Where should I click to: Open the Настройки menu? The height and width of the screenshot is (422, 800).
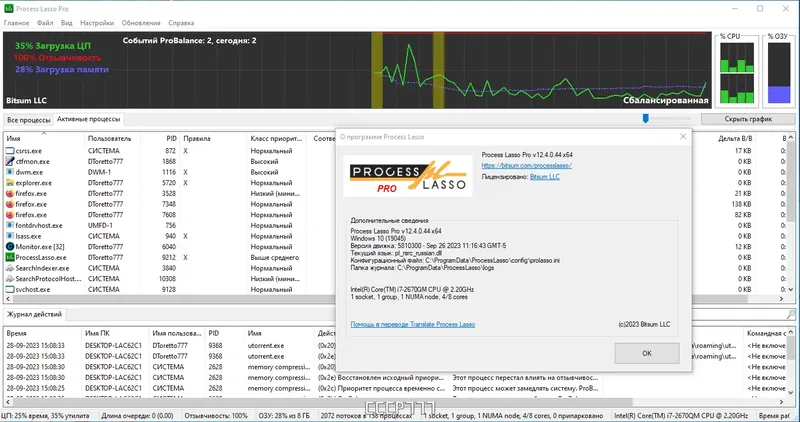click(x=97, y=23)
